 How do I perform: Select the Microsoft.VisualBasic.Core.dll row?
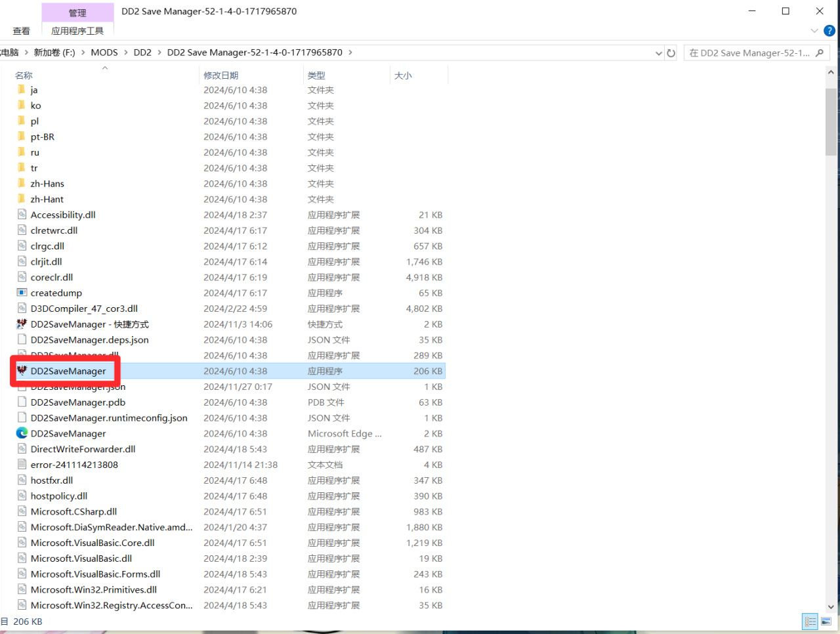229,543
